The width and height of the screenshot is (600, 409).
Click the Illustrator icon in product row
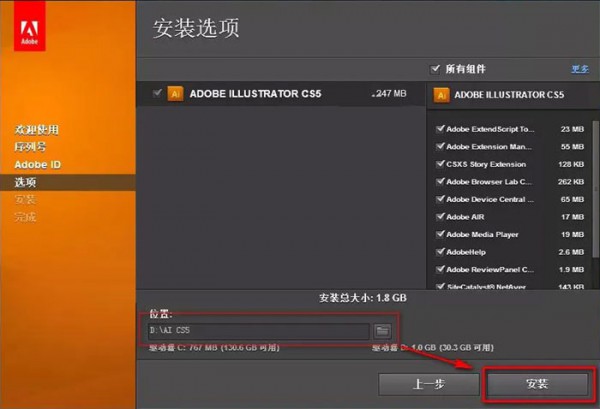tap(175, 94)
